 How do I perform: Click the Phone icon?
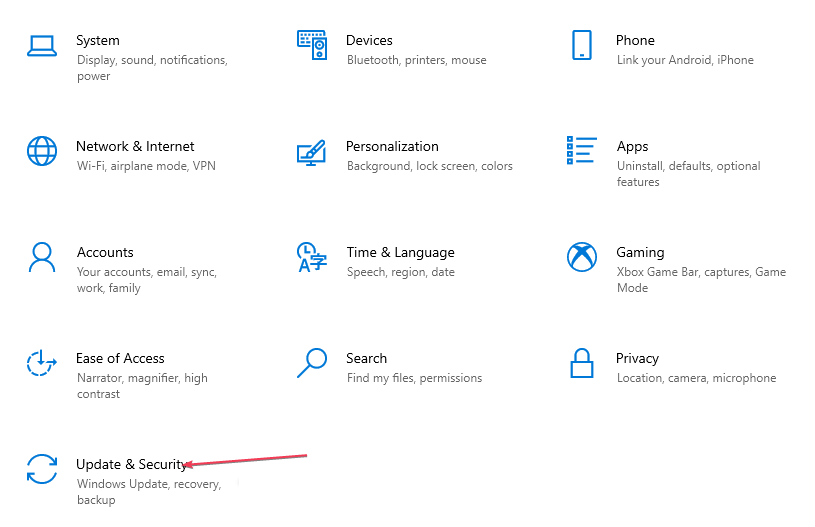coord(582,45)
